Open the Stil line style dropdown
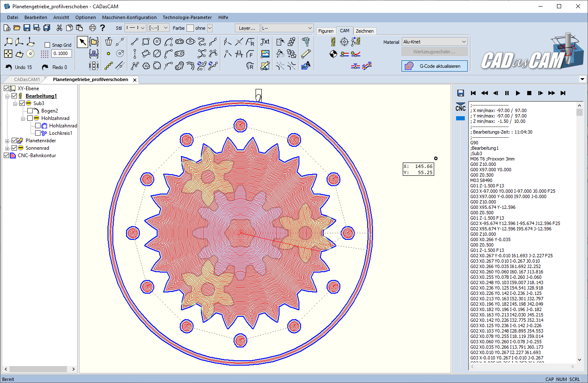The height and width of the screenshot is (383, 588). (x=136, y=28)
